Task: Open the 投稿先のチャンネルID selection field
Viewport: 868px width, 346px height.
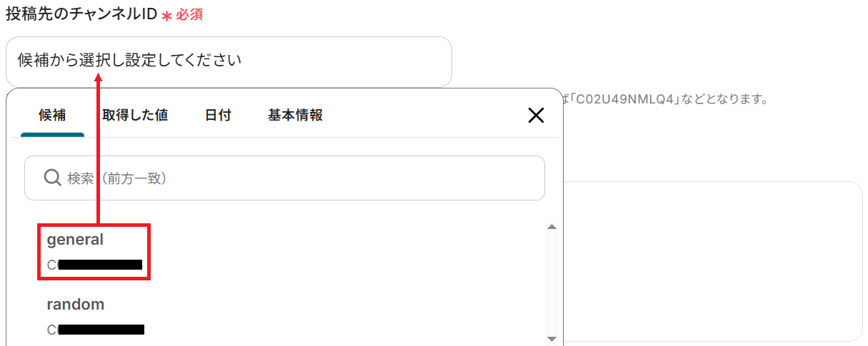Action: coord(229,61)
